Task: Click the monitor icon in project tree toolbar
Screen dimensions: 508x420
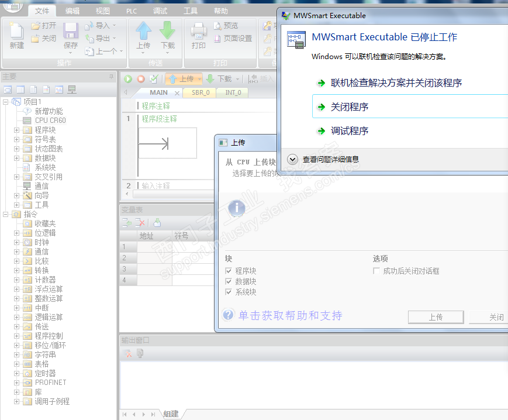Action: tap(72, 89)
